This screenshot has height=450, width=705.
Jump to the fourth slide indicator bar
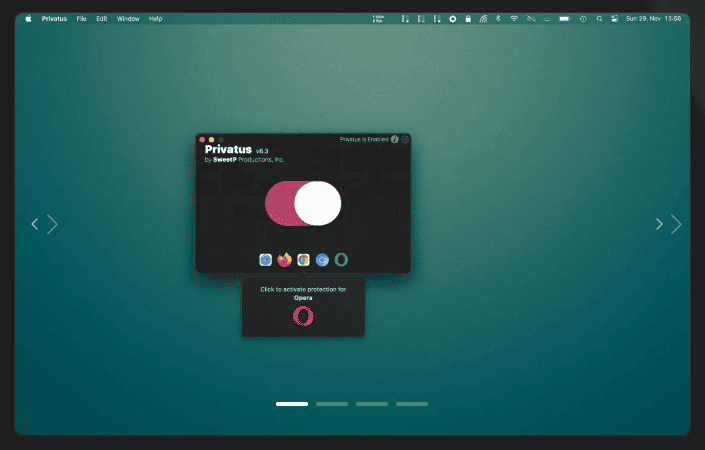coord(412,404)
